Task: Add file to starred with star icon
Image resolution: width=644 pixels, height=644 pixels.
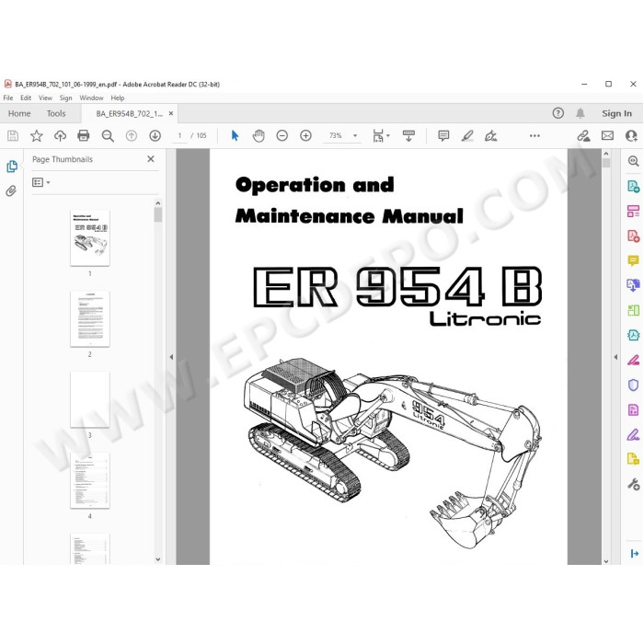Action: tap(37, 135)
